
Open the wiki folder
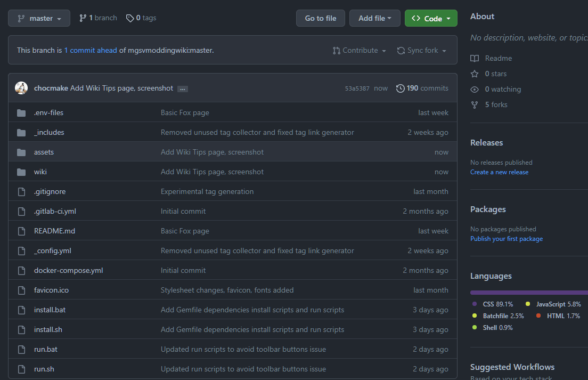click(x=40, y=172)
